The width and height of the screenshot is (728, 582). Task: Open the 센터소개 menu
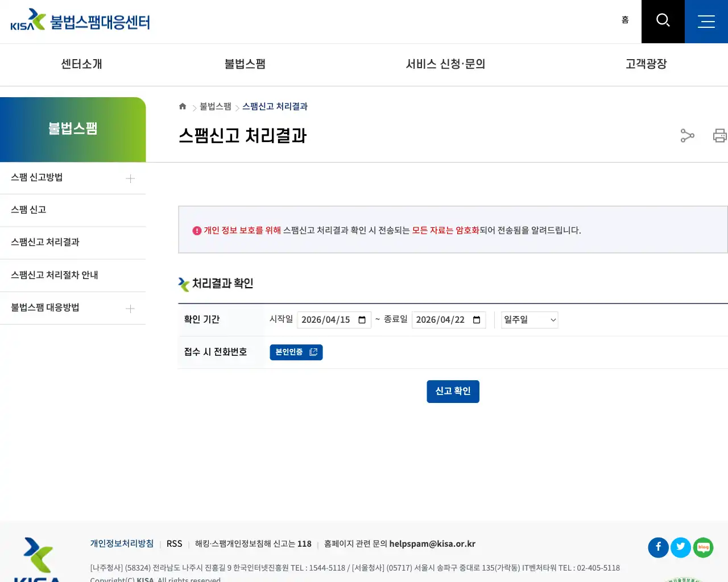click(x=80, y=64)
